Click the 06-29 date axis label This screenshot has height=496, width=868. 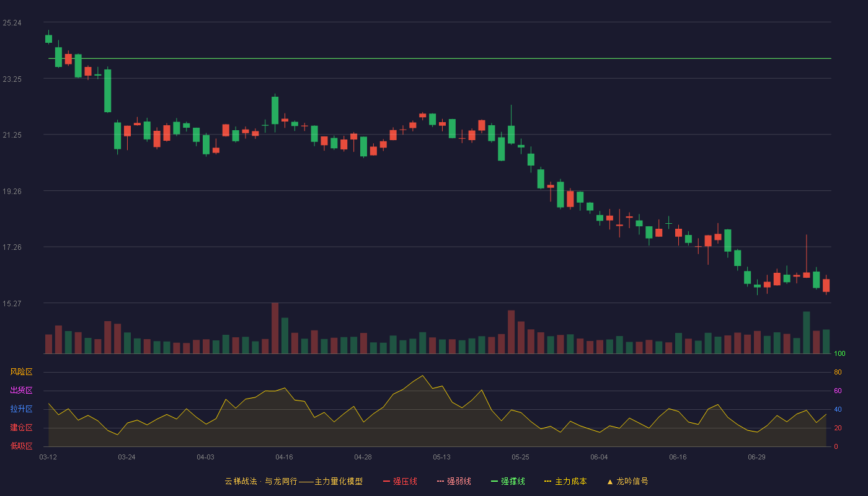pyautogui.click(x=756, y=457)
